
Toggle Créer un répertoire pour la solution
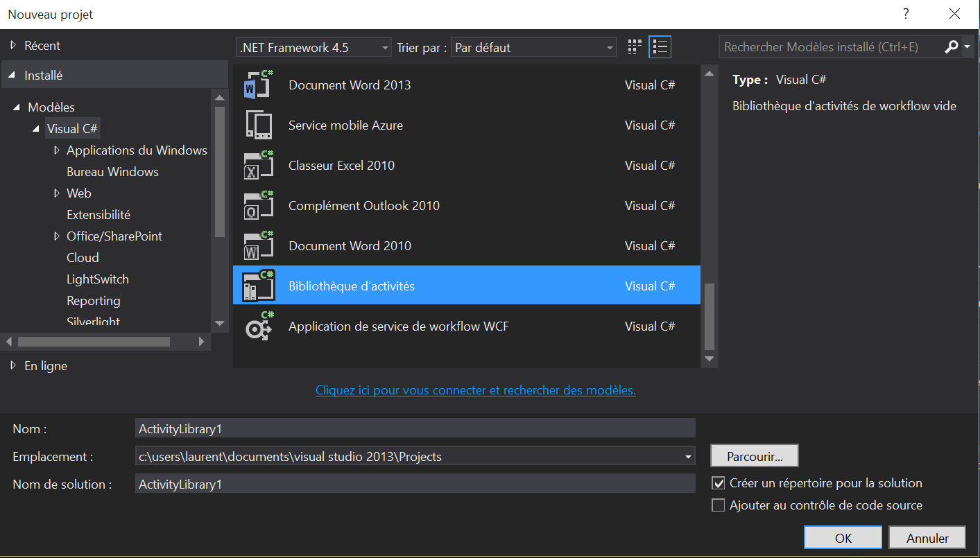point(719,483)
